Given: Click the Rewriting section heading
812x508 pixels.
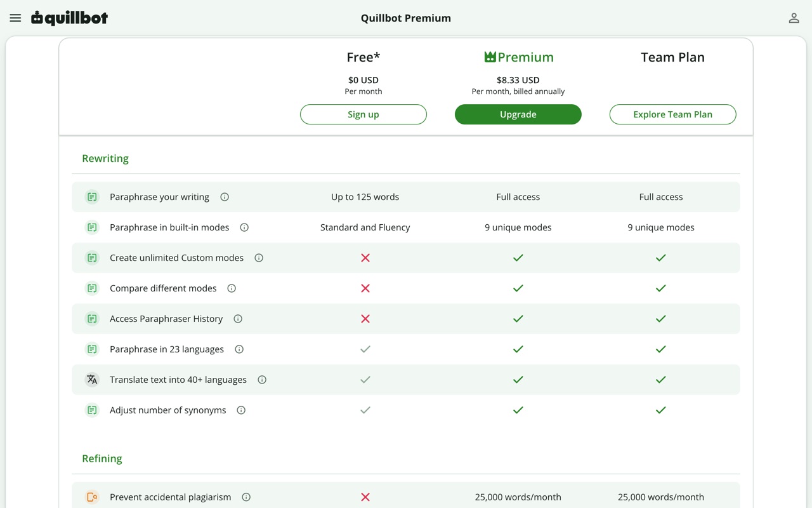Looking at the screenshot, I should click(x=105, y=158).
